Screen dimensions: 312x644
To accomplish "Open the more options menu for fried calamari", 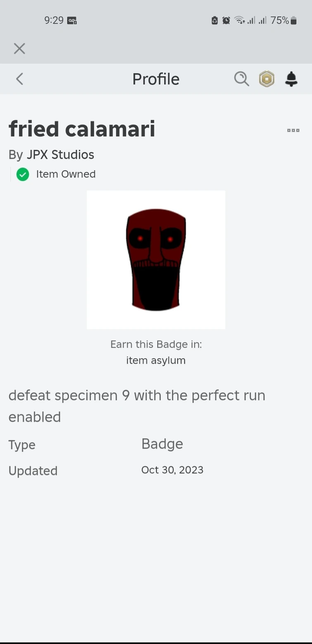I will pyautogui.click(x=293, y=130).
